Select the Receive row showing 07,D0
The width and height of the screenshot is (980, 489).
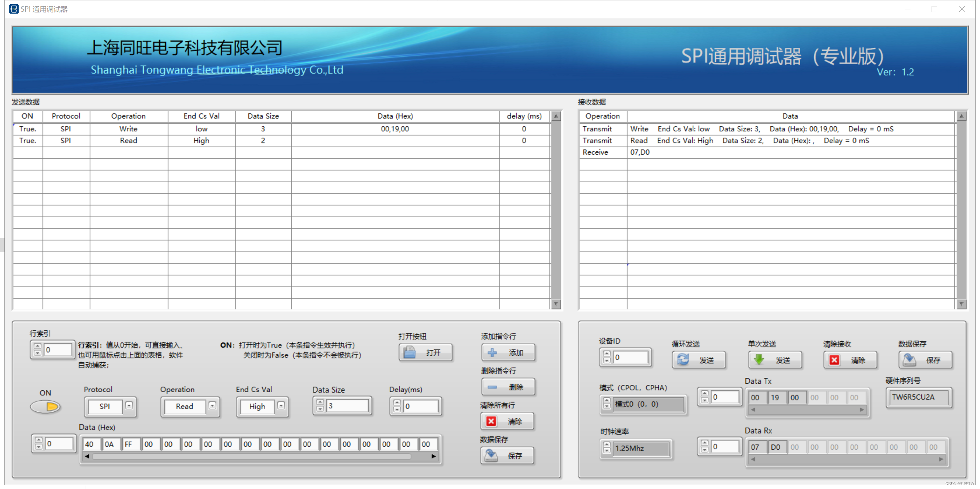click(641, 152)
